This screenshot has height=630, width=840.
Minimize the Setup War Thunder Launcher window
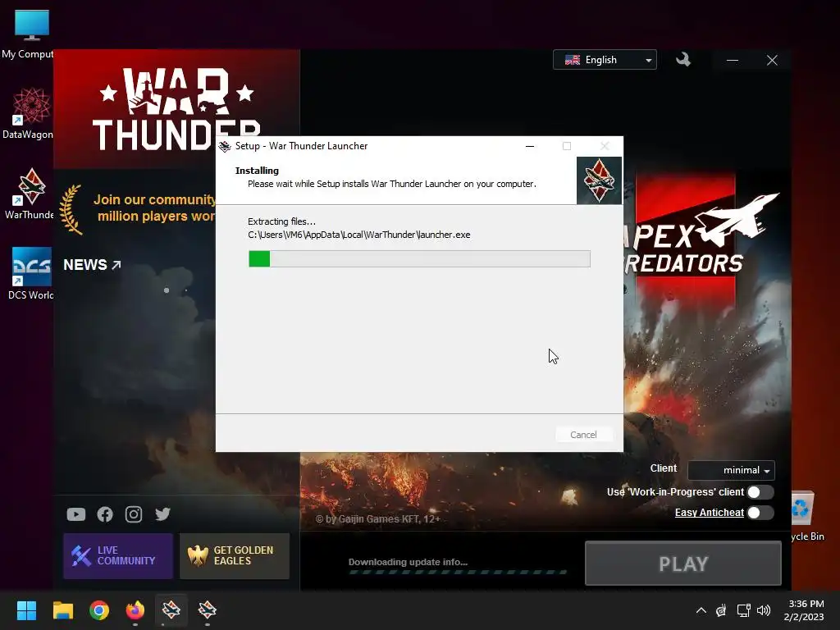click(x=530, y=146)
